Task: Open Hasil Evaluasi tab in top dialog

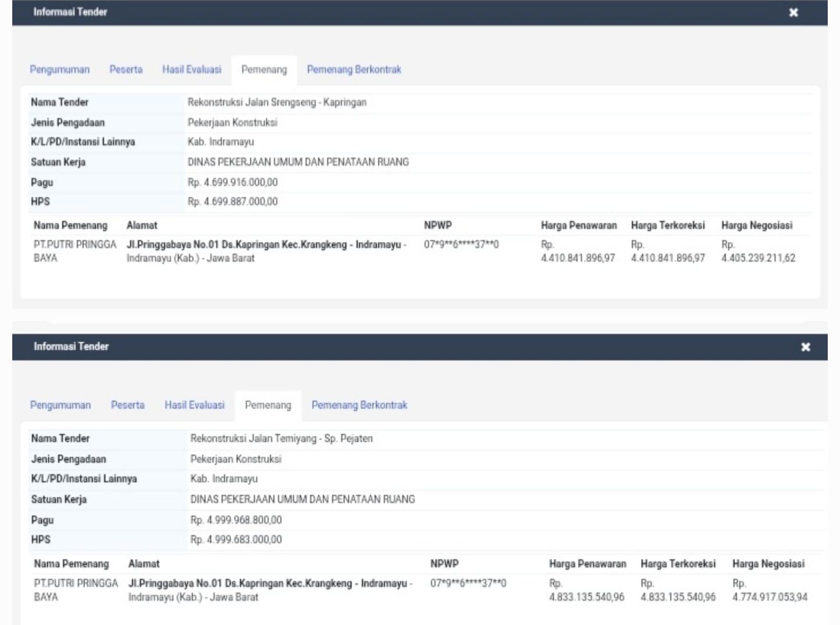Action: (192, 69)
